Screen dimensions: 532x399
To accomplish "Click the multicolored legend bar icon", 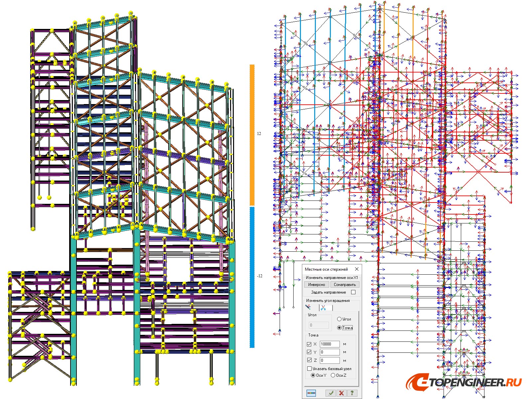I will click(312, 393).
